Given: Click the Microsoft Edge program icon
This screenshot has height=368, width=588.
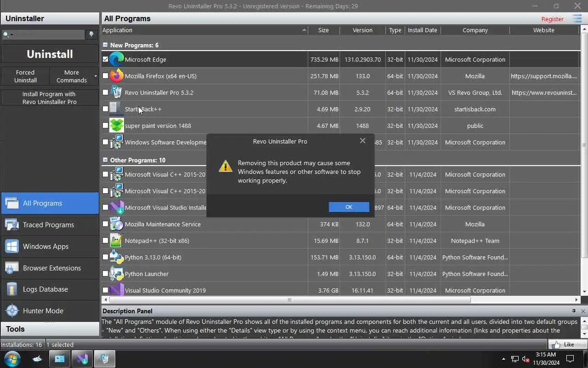Looking at the screenshot, I should click(x=117, y=59).
